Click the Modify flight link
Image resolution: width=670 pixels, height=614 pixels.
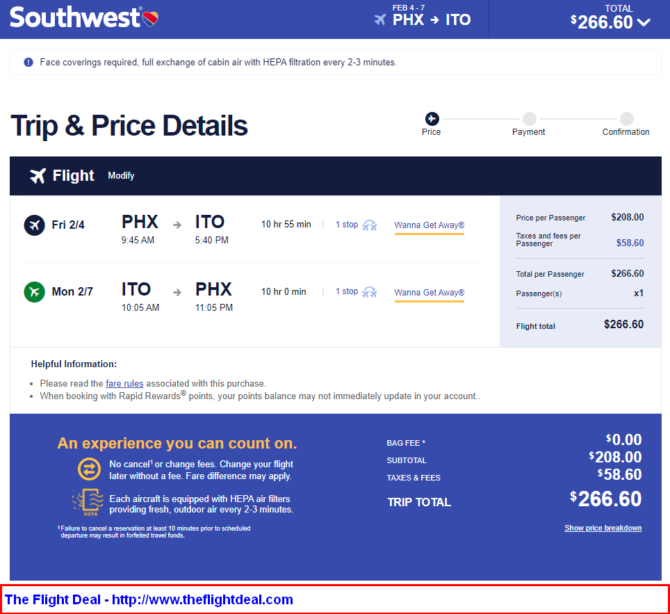tap(121, 176)
